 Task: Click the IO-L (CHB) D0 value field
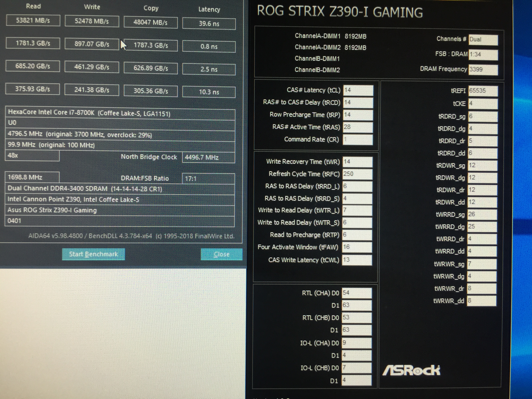(x=357, y=368)
